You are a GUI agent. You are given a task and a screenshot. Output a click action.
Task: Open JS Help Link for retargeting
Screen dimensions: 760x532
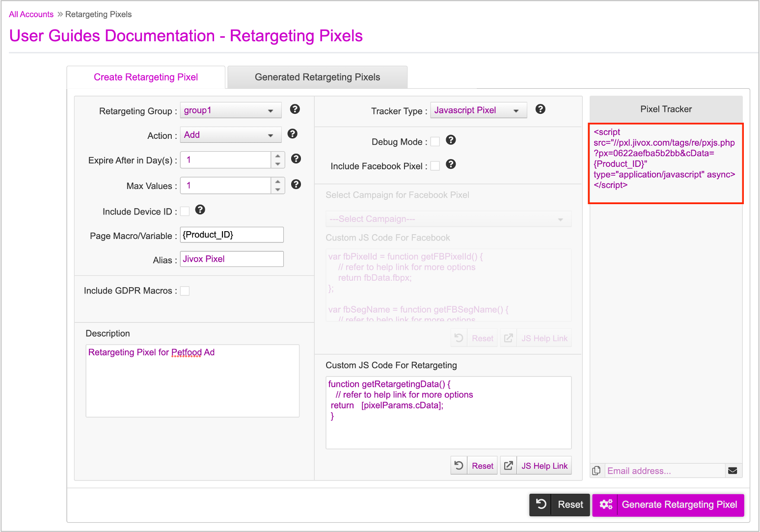click(544, 466)
